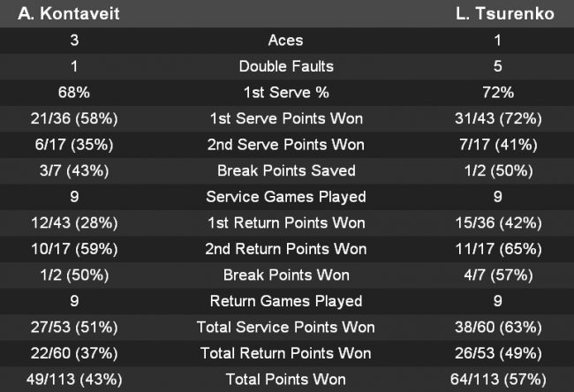Click the 2nd Serve Points Won label
The width and height of the screenshot is (574, 392).
[286, 145]
